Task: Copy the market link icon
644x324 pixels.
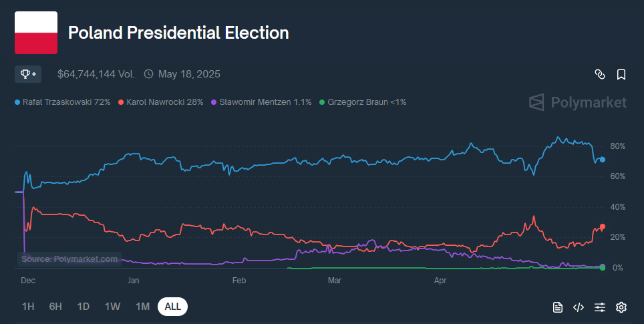Action: click(600, 74)
